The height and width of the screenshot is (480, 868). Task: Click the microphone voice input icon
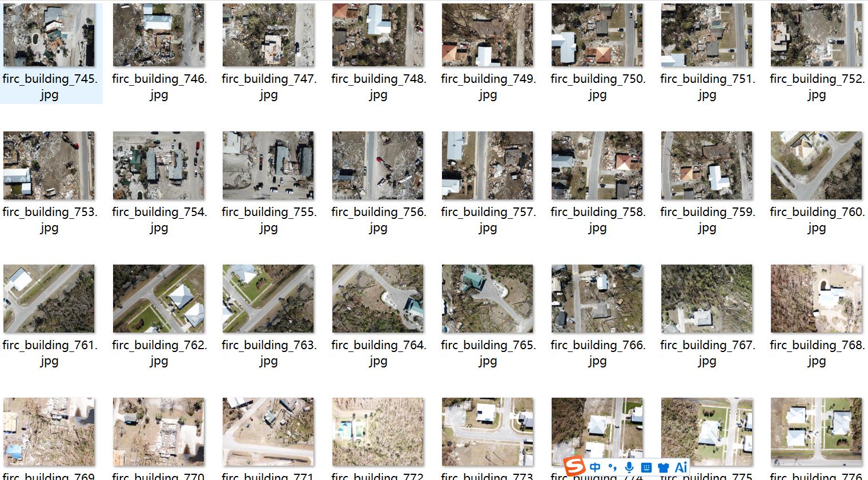click(629, 467)
